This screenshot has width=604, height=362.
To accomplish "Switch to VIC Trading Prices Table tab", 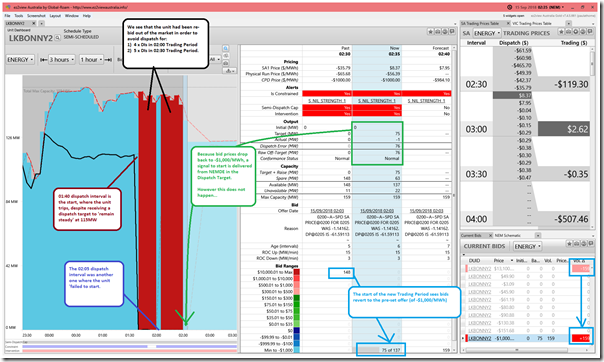I will coord(532,23).
